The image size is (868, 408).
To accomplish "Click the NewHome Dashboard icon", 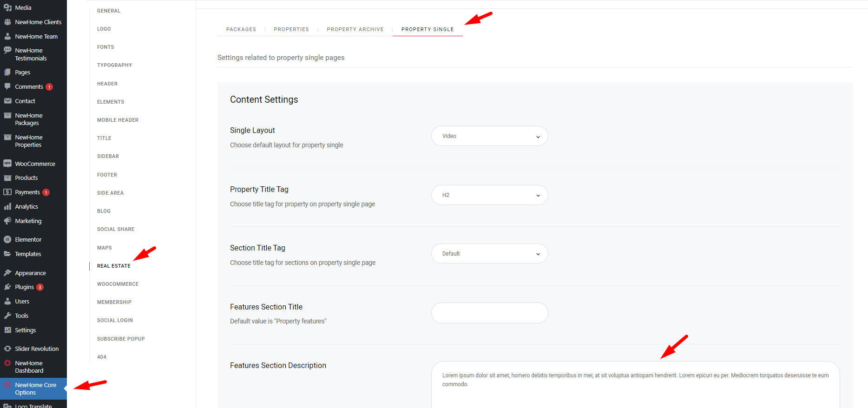I will pos(7,363).
